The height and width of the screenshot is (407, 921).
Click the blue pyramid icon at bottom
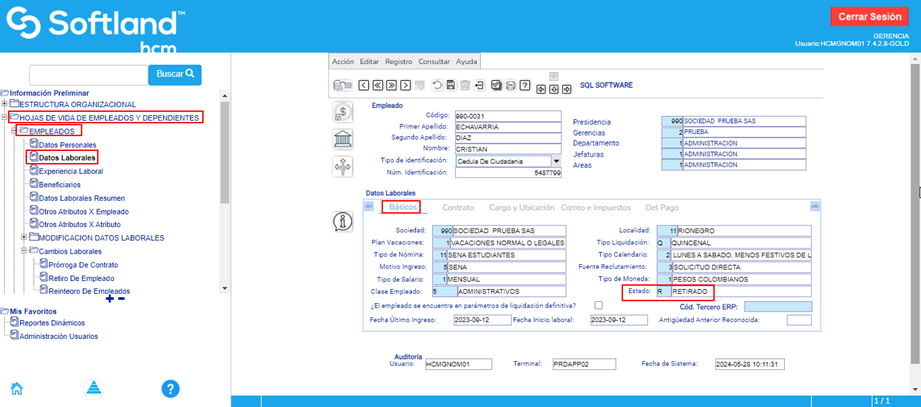[x=93, y=389]
